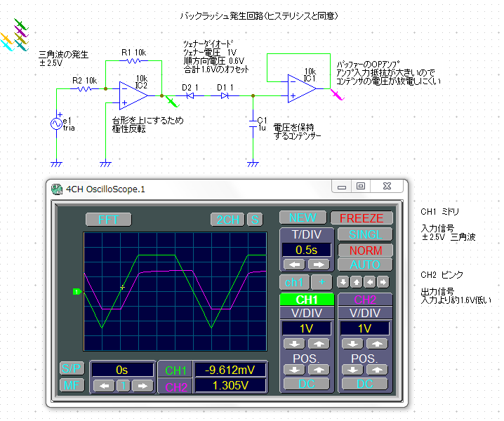
Task: Lower CH2 V/DIV with down arrow
Action: pos(352,344)
